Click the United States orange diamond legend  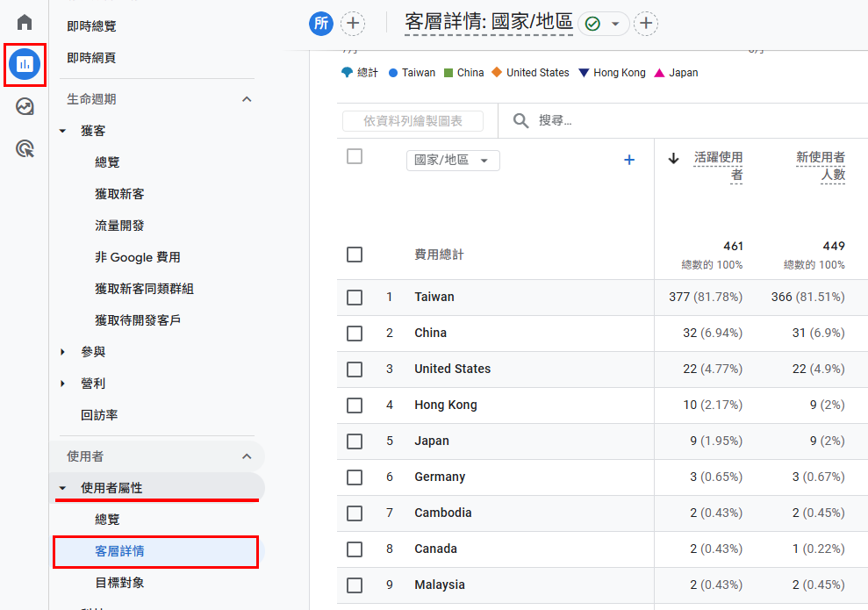coord(530,73)
